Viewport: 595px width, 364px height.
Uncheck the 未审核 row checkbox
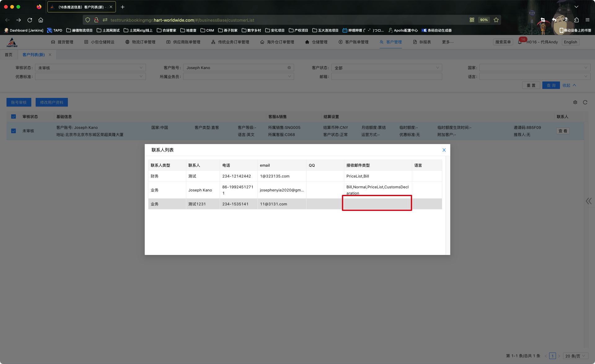click(13, 131)
